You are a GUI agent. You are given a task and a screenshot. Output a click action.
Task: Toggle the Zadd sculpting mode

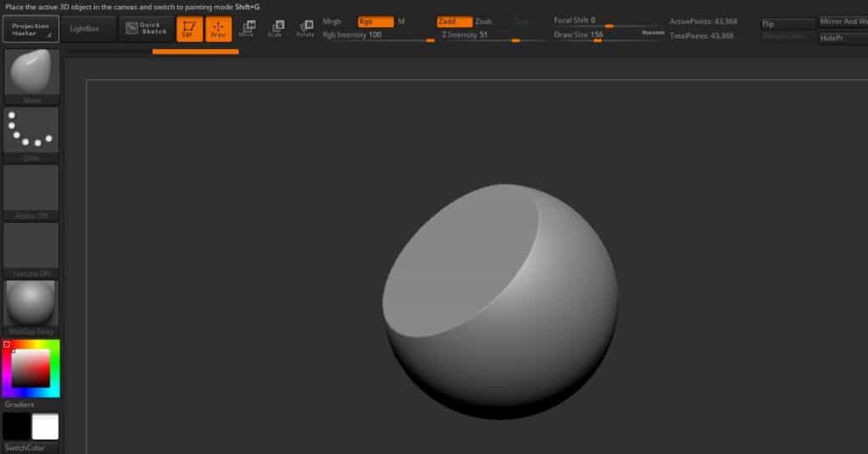click(x=454, y=21)
